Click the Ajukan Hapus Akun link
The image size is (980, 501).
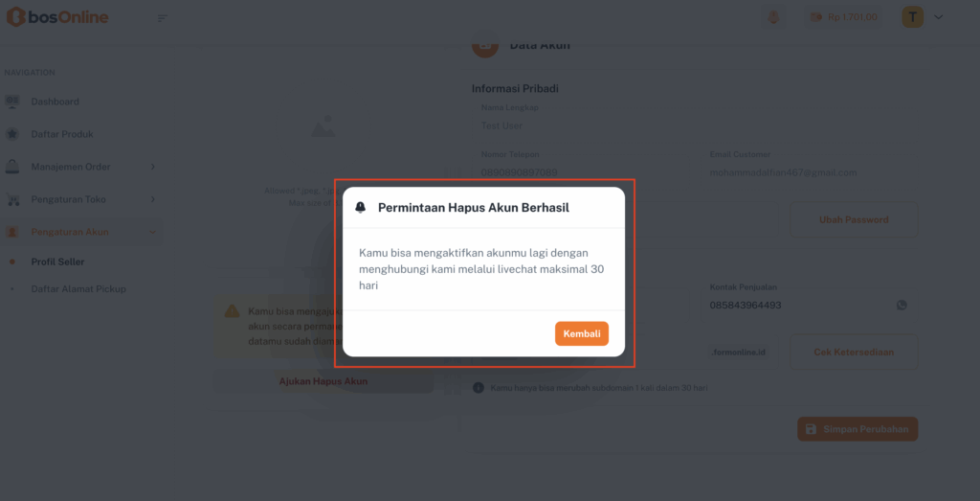pyautogui.click(x=323, y=381)
